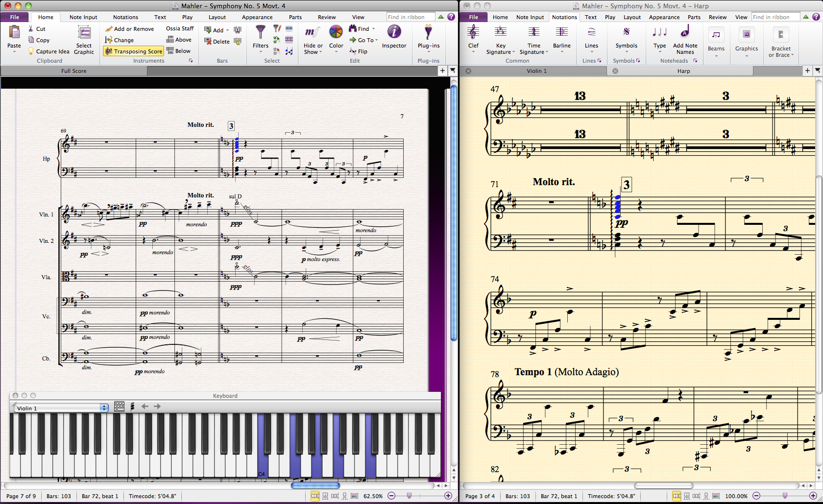Click the Delete bars button
The width and height of the screenshot is (823, 504).
[x=217, y=42]
